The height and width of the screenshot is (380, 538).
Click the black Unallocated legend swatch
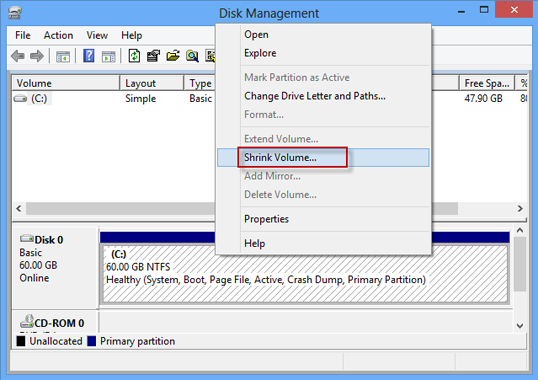pyautogui.click(x=21, y=341)
